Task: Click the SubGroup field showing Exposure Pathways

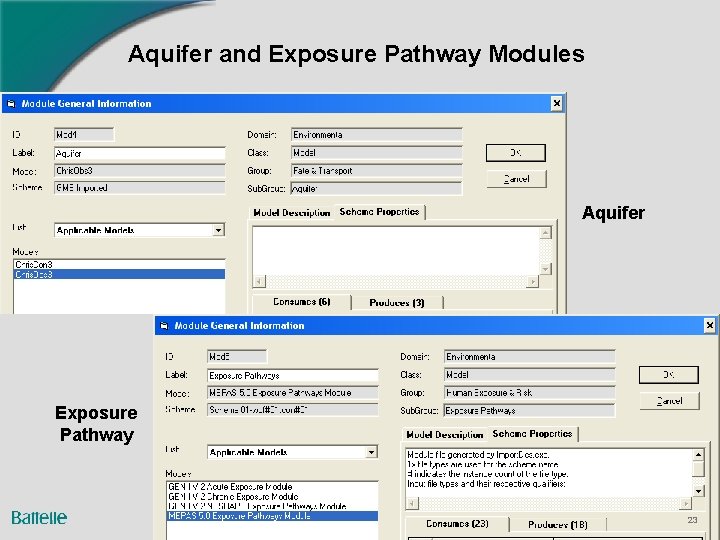Action: click(x=529, y=411)
